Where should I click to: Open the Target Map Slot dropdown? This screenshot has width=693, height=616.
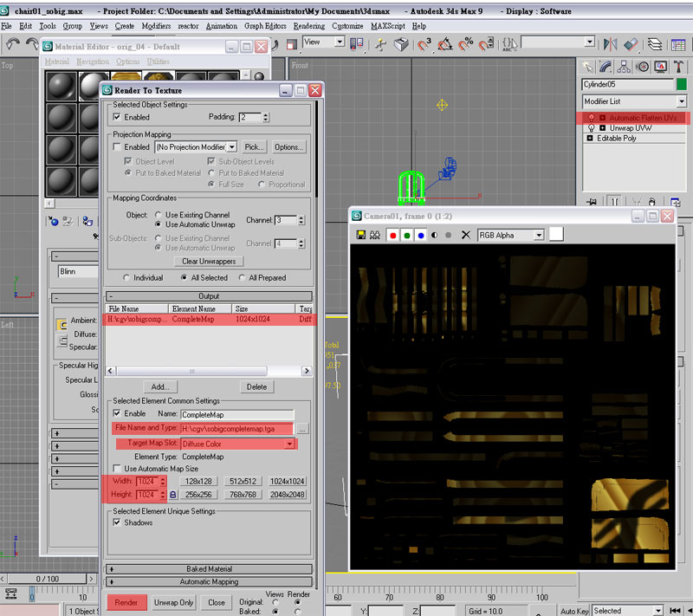289,444
